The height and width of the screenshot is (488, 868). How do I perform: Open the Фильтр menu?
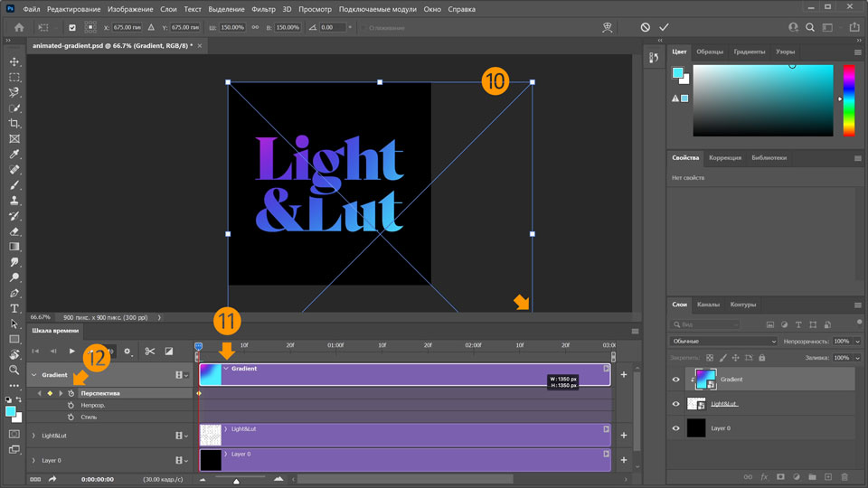(x=264, y=9)
